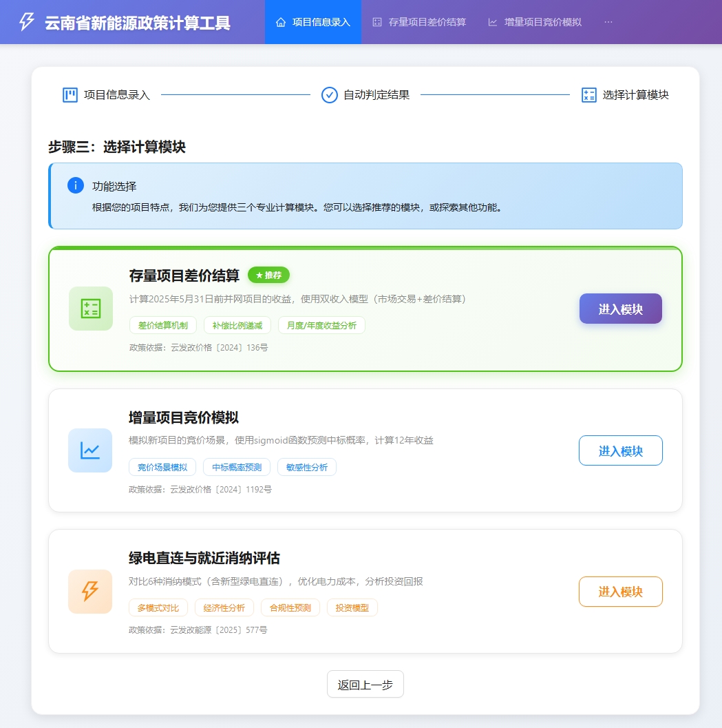Go to 增量项目竞价模拟 navigation tab
722x728 pixels.
pos(535,22)
